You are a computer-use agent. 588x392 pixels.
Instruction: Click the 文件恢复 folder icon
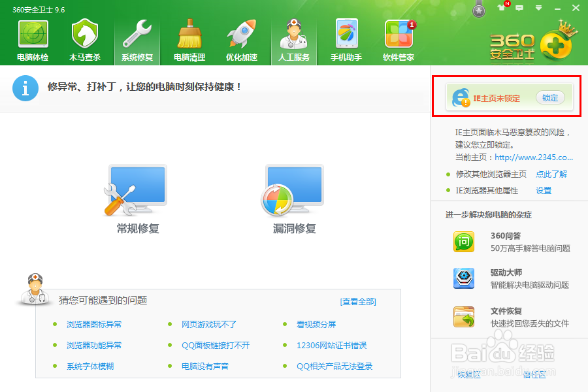pos(464,317)
